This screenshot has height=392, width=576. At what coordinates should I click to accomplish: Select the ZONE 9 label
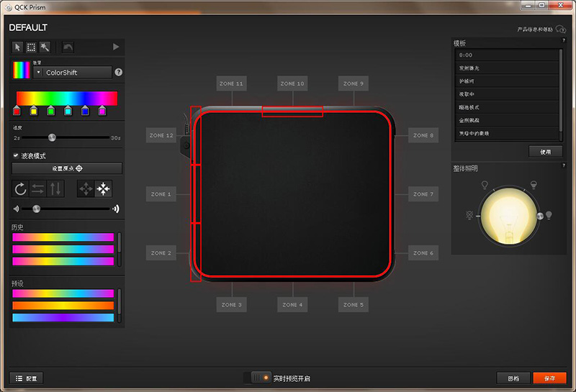354,83
